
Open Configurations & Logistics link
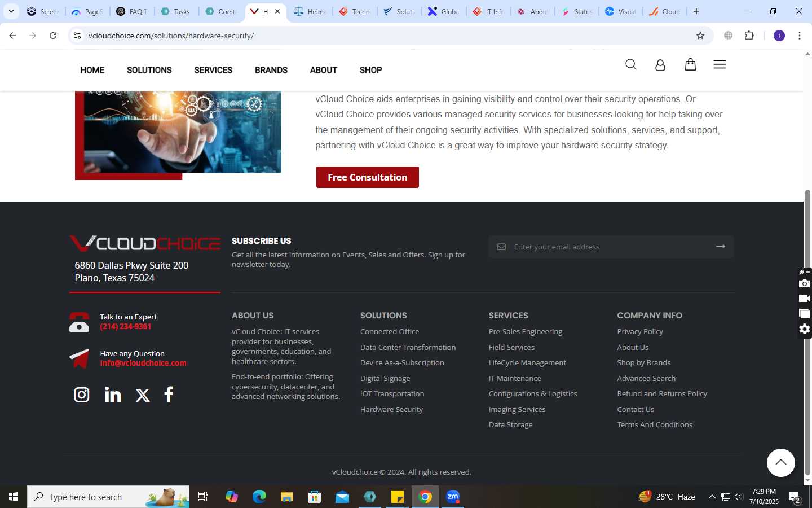pos(533,393)
